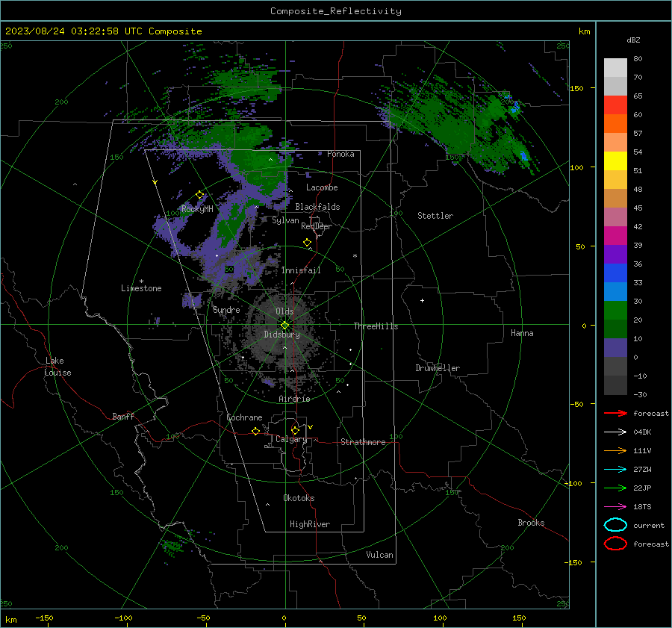Click the Lacombe city label
This screenshot has height=628, width=672.
[322, 187]
